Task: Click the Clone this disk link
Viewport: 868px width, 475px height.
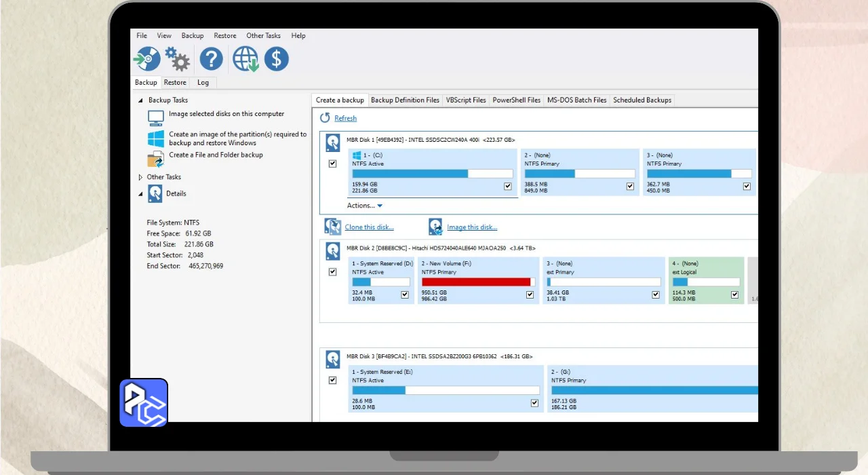Action: coord(369,227)
